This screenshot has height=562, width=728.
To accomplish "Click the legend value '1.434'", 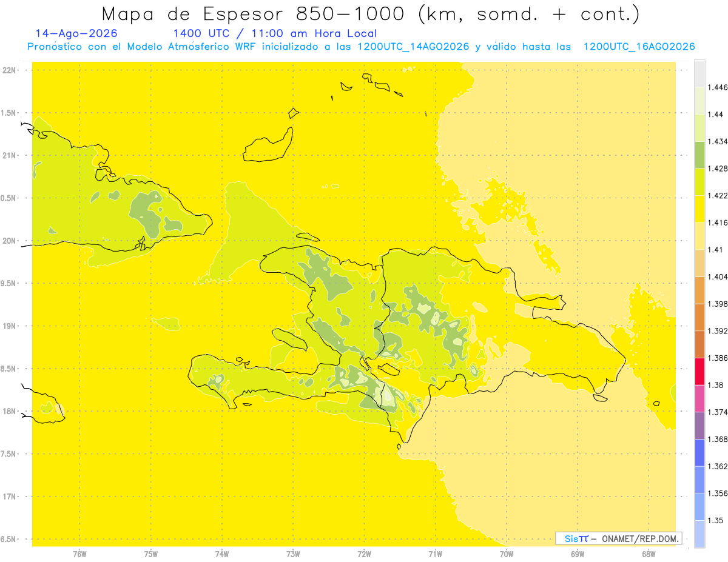I will (x=716, y=141).
